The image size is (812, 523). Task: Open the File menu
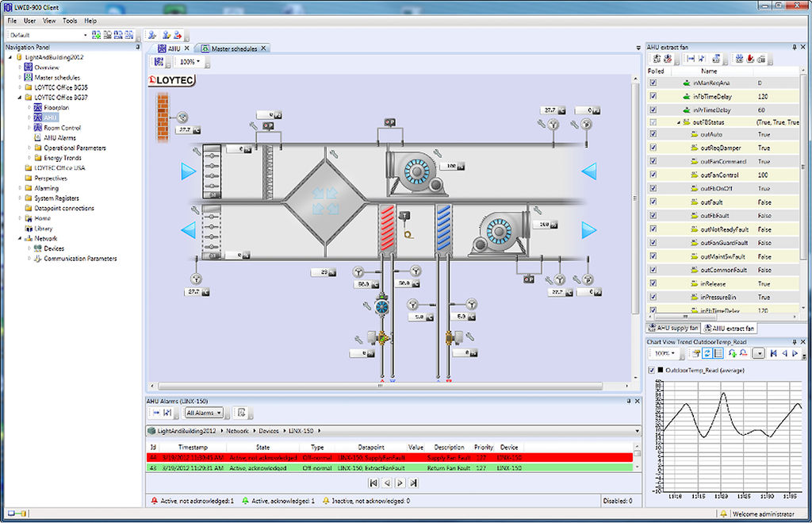pyautogui.click(x=12, y=21)
